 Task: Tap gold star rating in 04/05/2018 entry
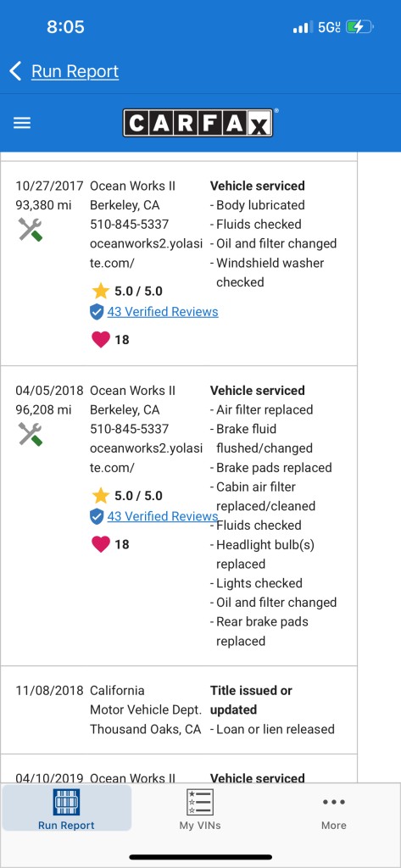tap(100, 495)
